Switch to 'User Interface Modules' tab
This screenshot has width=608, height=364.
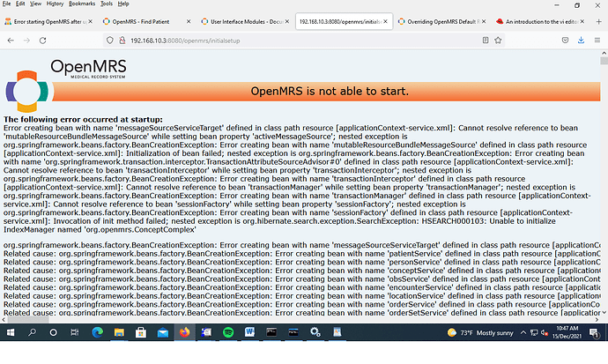click(x=245, y=22)
